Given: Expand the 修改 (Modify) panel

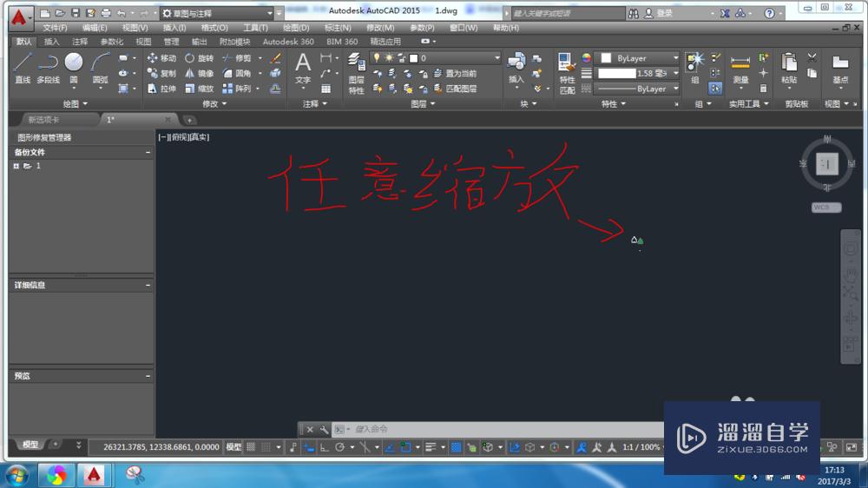Looking at the screenshot, I should tap(214, 103).
